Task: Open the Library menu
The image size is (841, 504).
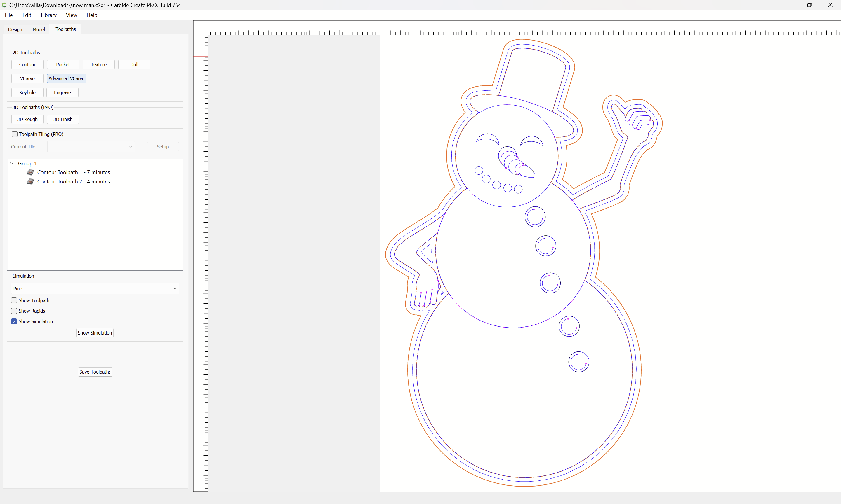Action: pos(48,15)
